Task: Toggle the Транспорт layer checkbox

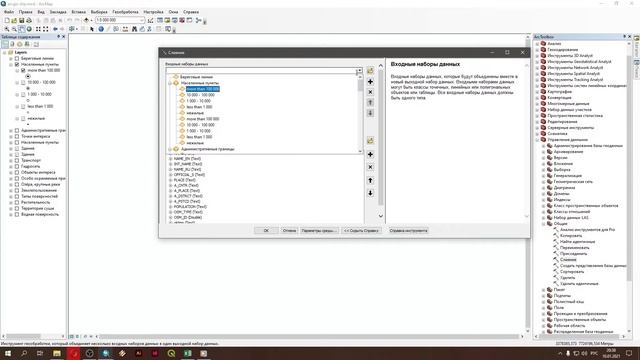Action: (17, 160)
